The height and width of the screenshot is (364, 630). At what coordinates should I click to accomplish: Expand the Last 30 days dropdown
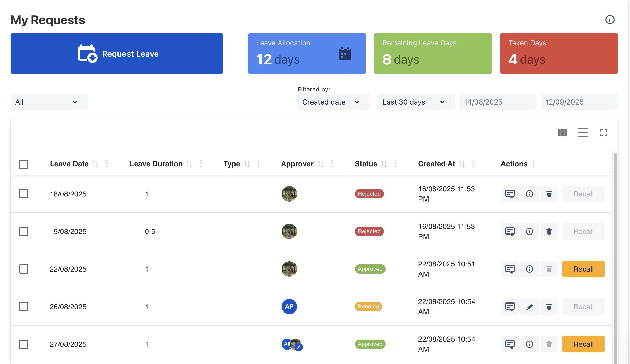pyautogui.click(x=416, y=102)
